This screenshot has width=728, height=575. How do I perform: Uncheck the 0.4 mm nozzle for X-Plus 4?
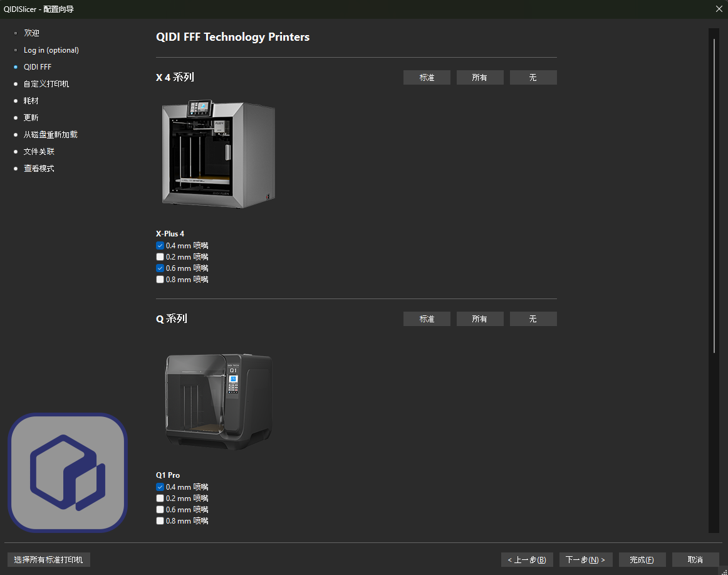(x=160, y=245)
